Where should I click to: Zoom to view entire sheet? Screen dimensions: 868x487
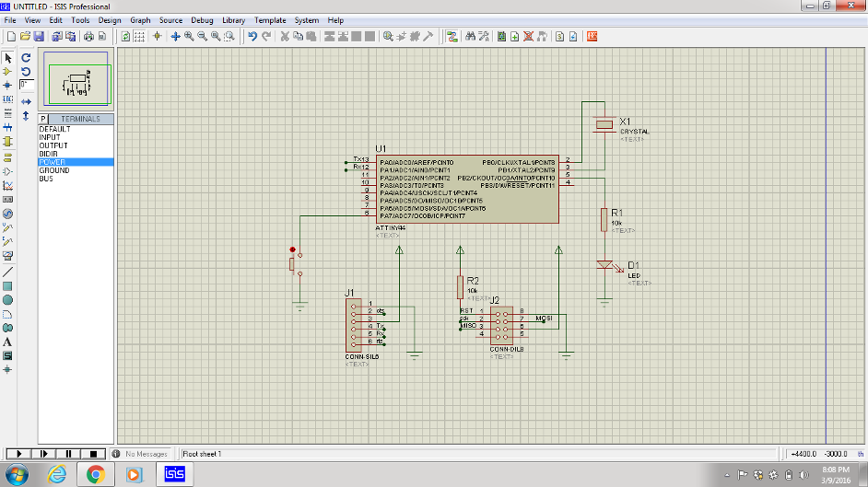pos(216,37)
